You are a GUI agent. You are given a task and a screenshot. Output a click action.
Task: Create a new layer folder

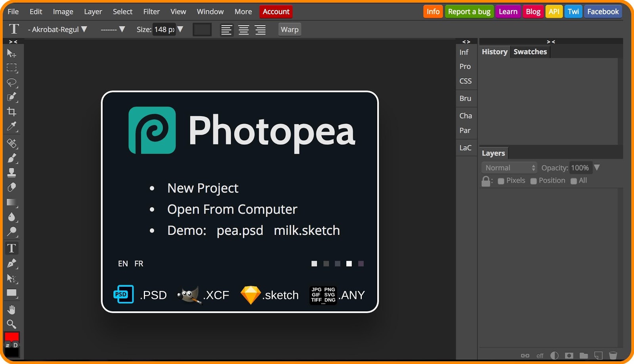click(584, 355)
